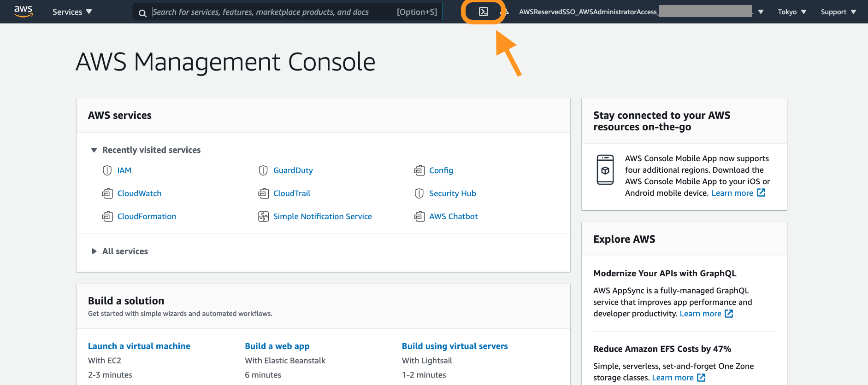Click the search magnifier icon
868x385 pixels.
pos(142,13)
